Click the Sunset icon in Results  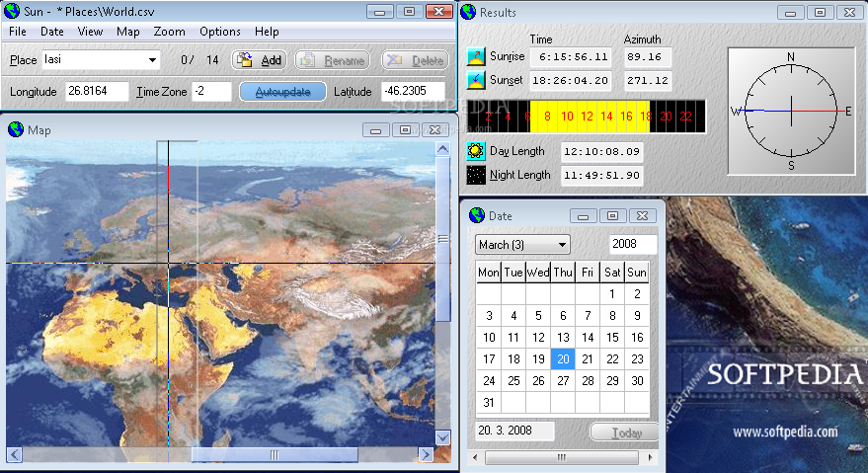tap(476, 80)
